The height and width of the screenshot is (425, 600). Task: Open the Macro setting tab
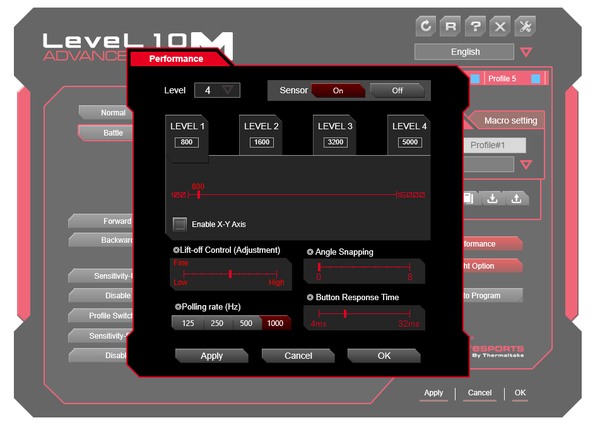(x=510, y=120)
